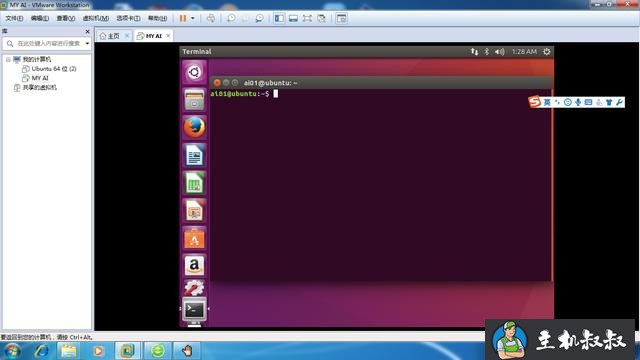Open the 选项卡(T) menu
The image size is (640, 360).
(x=128, y=18)
